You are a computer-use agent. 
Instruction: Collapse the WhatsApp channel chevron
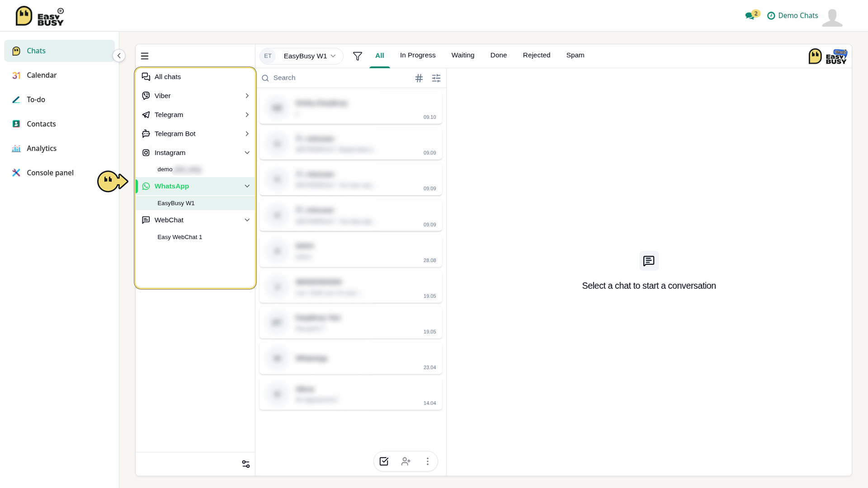247,186
